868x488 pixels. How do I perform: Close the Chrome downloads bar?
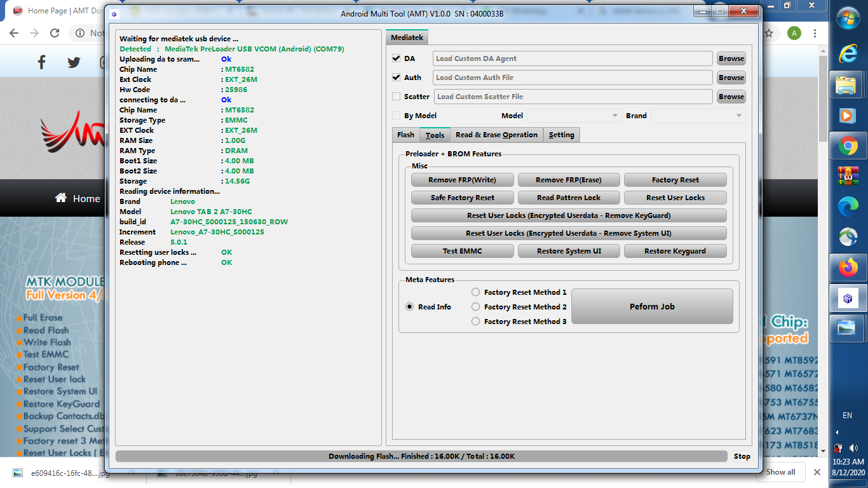coord(817,472)
